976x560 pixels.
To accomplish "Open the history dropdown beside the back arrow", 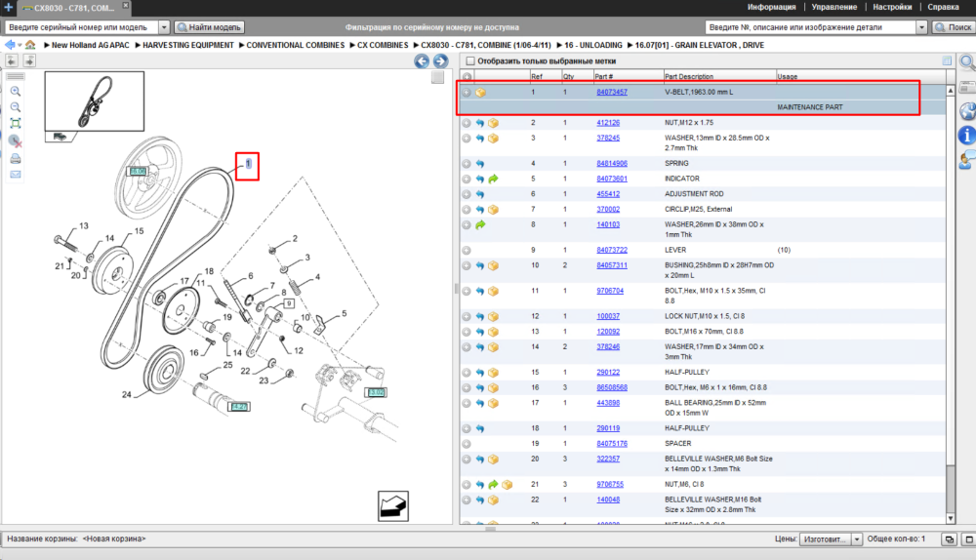I will [x=20, y=46].
